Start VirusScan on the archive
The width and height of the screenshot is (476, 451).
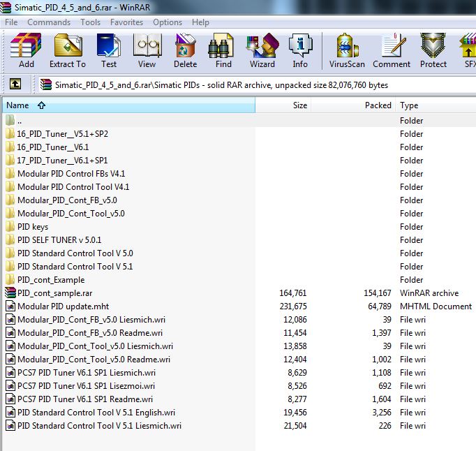[347, 50]
